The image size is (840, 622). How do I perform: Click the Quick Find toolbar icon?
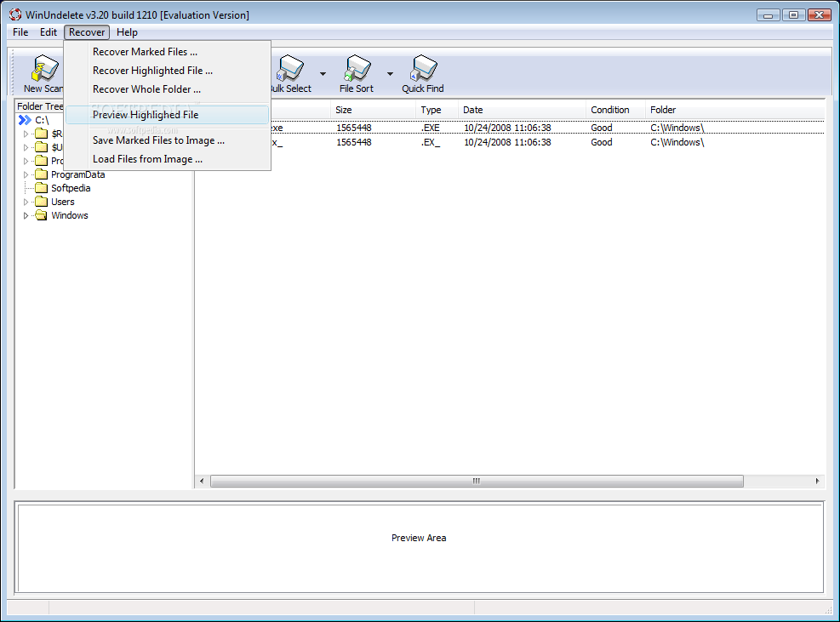click(423, 69)
